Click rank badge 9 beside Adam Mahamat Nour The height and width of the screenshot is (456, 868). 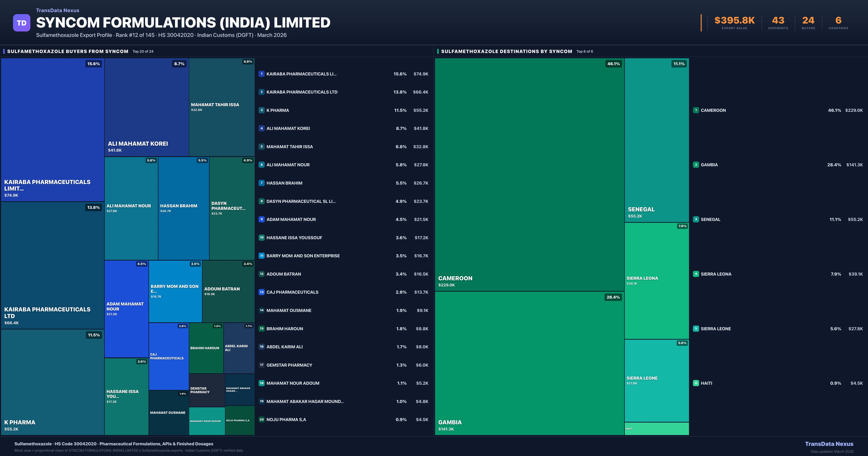tap(261, 219)
